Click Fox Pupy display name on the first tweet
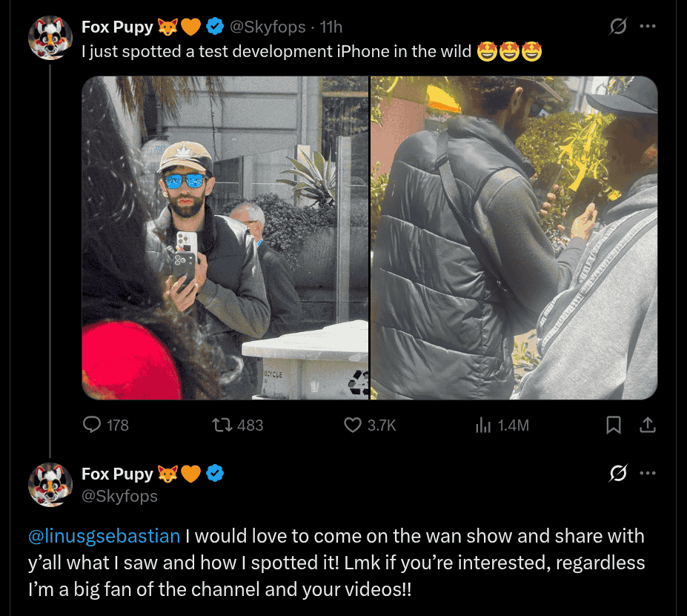 coord(116,27)
